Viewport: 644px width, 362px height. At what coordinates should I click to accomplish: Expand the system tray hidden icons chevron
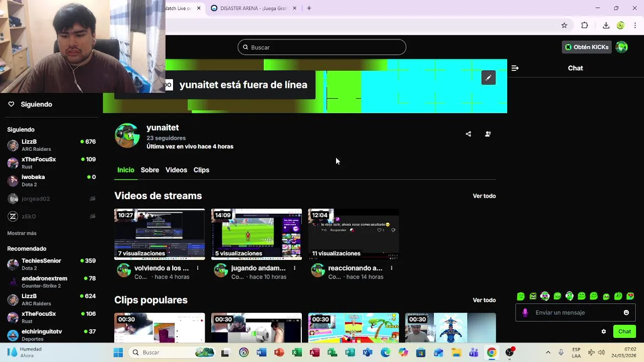point(548,352)
